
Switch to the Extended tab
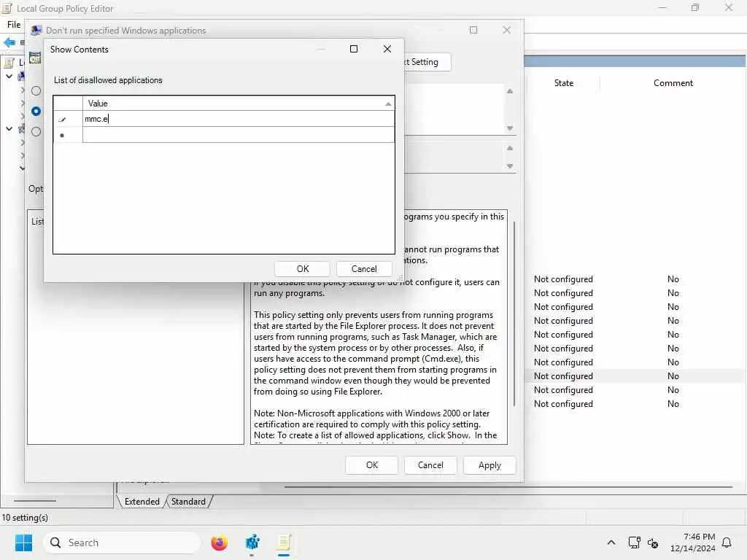click(x=142, y=502)
